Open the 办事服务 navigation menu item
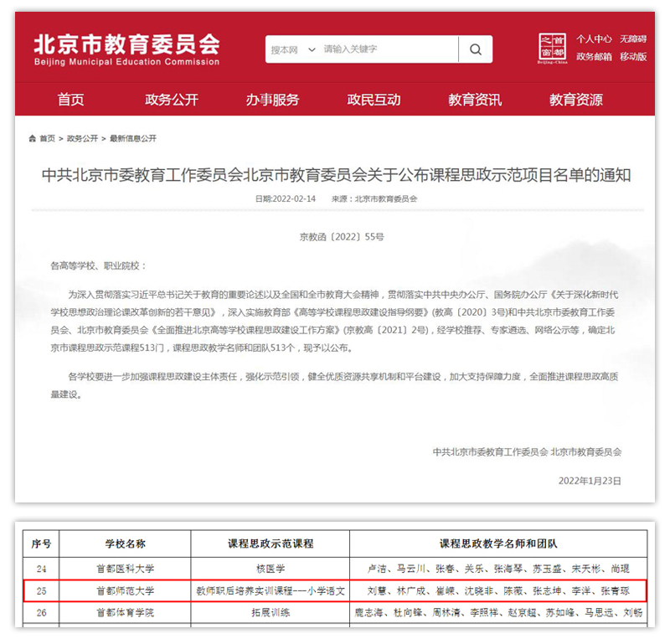670x644 pixels. (x=272, y=100)
